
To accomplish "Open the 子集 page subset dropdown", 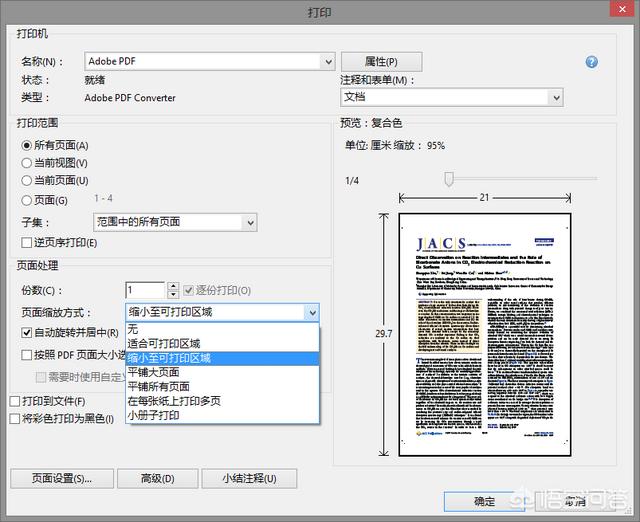I will click(175, 222).
